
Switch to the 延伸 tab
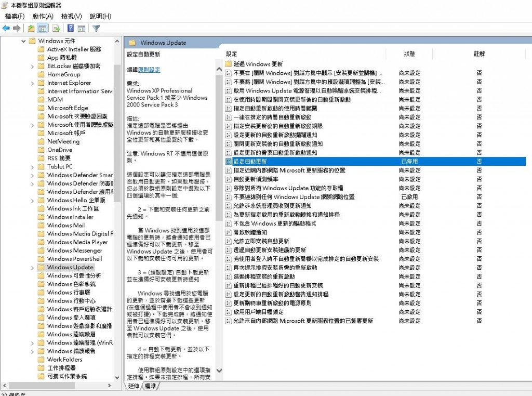pyautogui.click(x=134, y=386)
